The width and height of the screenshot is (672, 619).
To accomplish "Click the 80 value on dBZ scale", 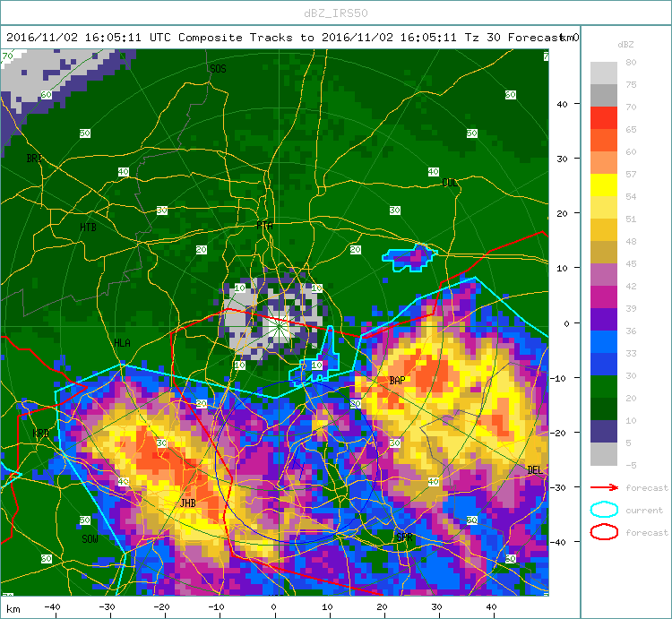I will point(631,62).
